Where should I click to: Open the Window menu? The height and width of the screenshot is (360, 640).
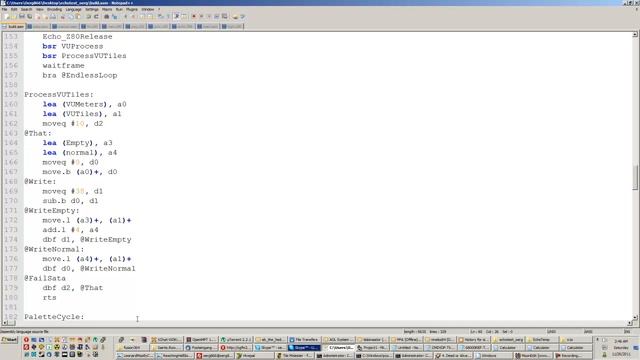click(x=148, y=9)
